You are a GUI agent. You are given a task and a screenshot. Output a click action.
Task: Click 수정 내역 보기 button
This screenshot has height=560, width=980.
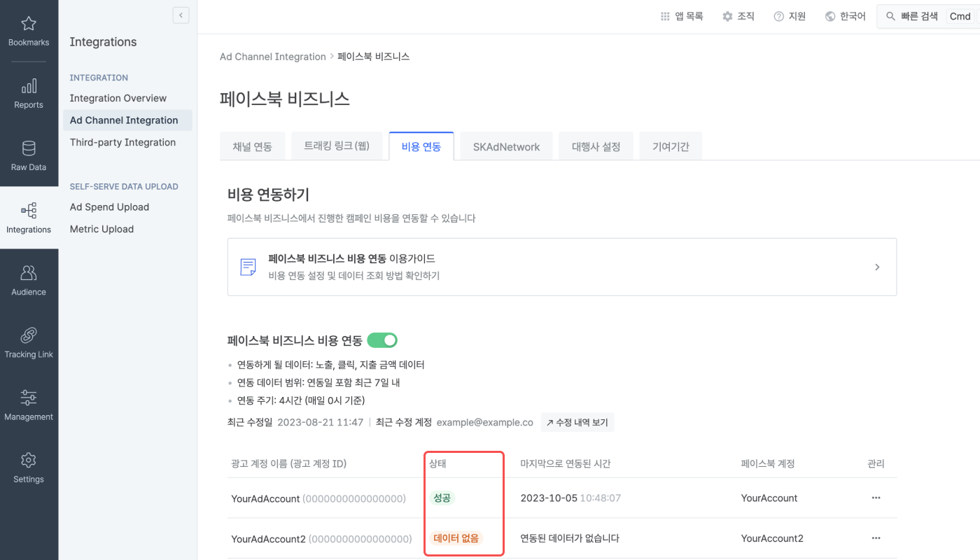577,422
